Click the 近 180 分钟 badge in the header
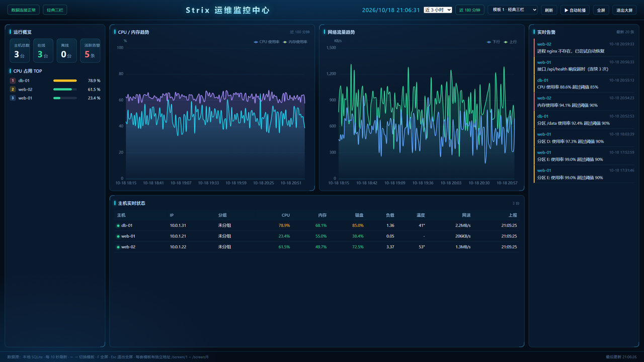The image size is (644, 362). [470, 10]
